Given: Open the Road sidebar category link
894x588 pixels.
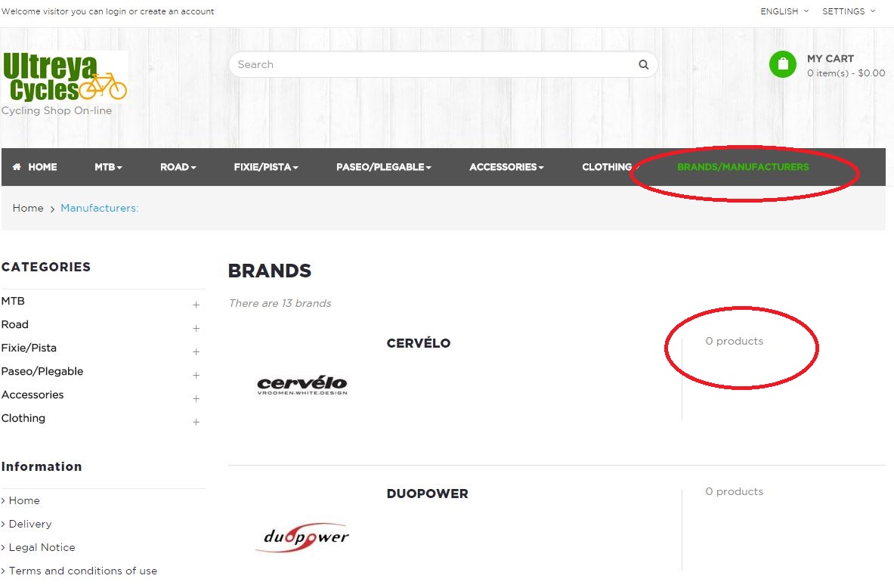Looking at the screenshot, I should point(15,324).
